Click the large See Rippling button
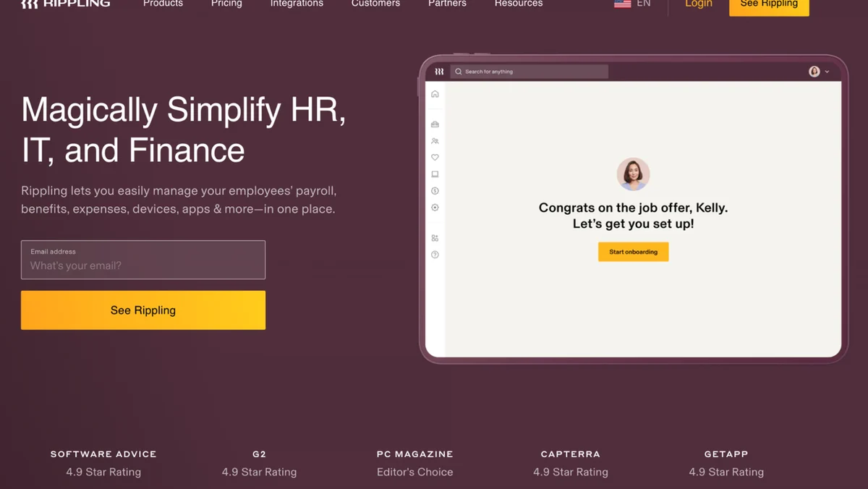868x489 pixels. (x=143, y=310)
